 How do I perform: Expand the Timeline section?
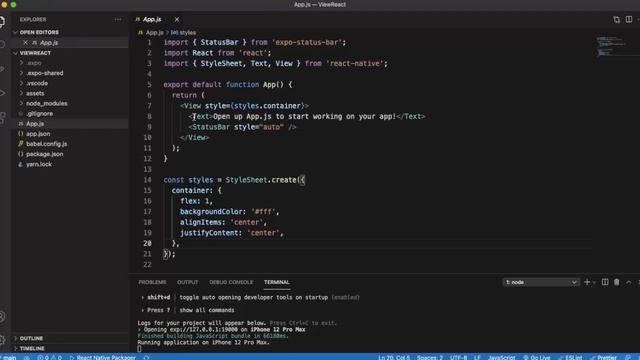coord(32,349)
